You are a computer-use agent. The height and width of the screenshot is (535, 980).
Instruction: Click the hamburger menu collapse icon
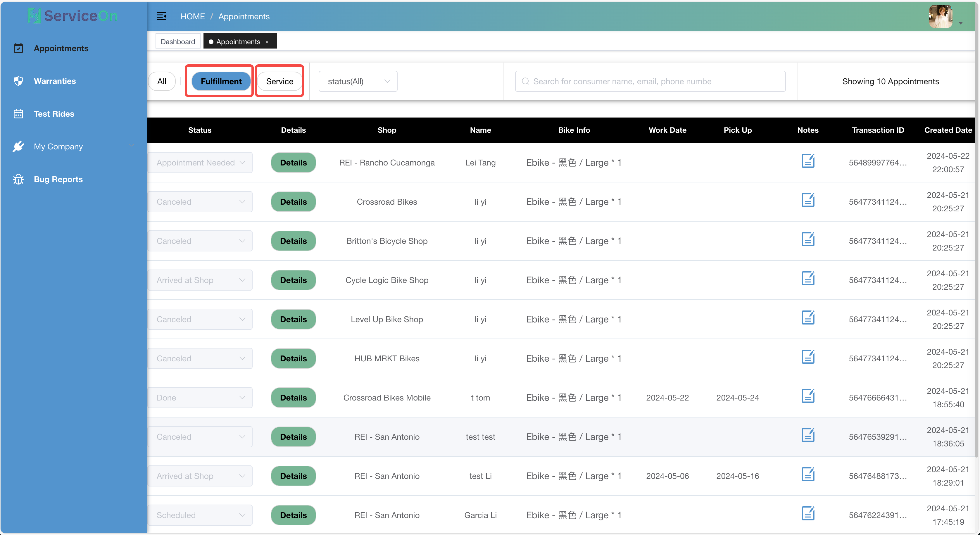coord(161,16)
